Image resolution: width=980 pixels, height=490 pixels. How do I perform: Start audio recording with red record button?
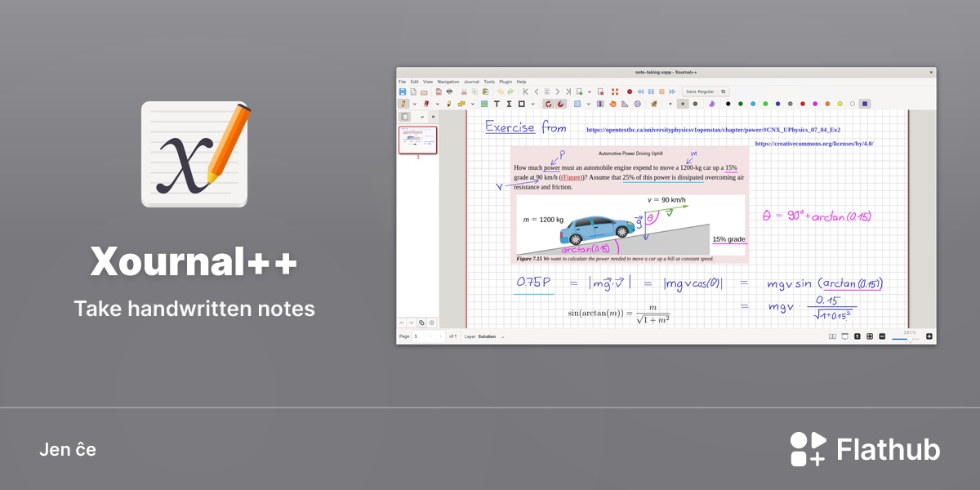[630, 91]
